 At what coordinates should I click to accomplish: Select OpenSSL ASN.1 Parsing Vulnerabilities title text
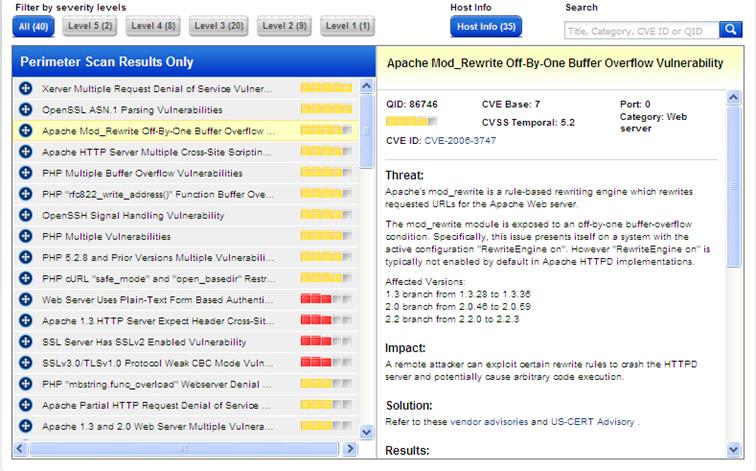pyautogui.click(x=132, y=110)
